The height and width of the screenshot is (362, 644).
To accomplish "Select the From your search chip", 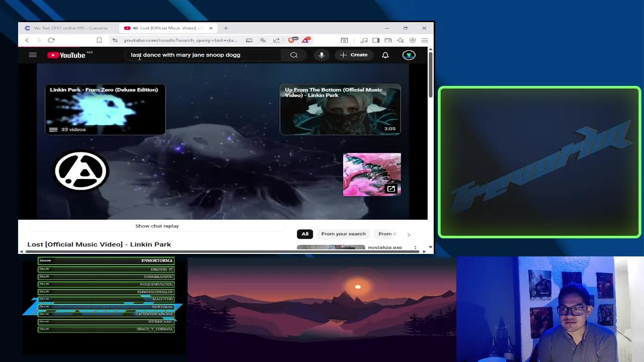I will click(344, 234).
